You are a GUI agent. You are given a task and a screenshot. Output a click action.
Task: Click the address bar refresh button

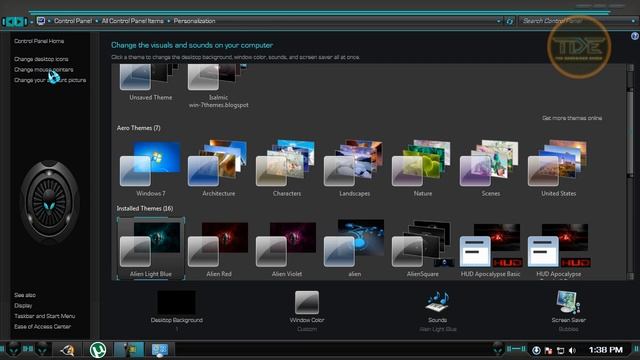click(x=509, y=21)
